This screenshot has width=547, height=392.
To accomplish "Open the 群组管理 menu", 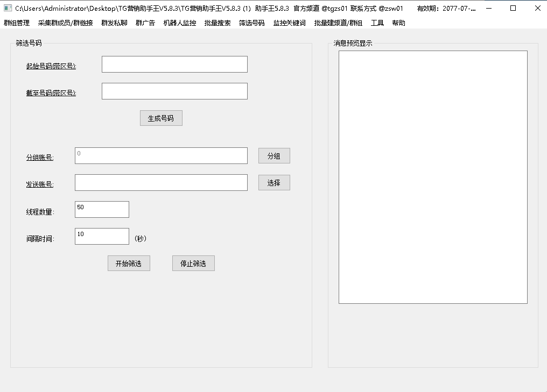I will click(17, 23).
